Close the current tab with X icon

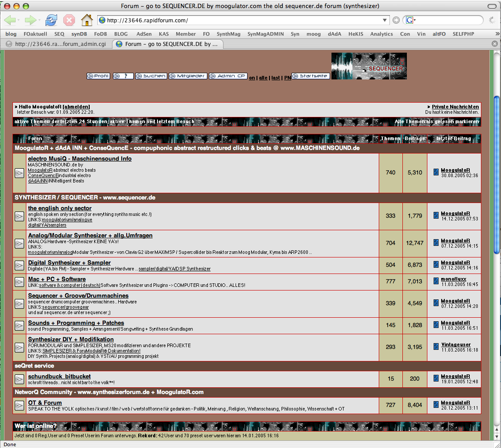coord(495,44)
